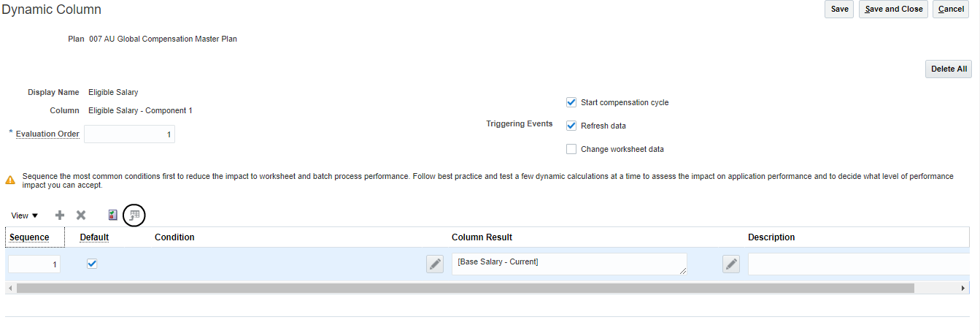Viewport: 980px width, 336px height.
Task: Click the Save button
Action: click(839, 9)
